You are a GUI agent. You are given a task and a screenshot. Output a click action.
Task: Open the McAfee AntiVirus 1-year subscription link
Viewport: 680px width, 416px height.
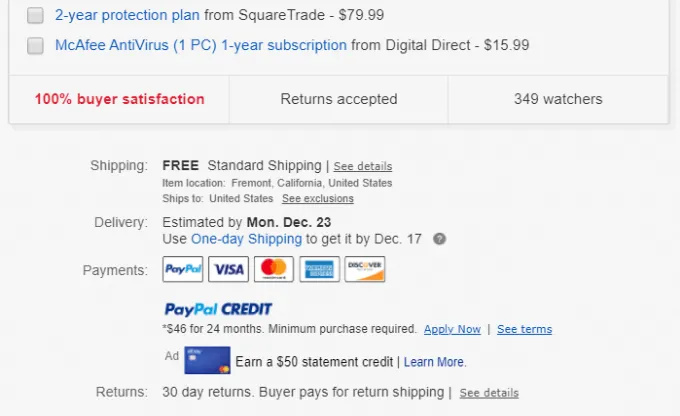(201, 46)
